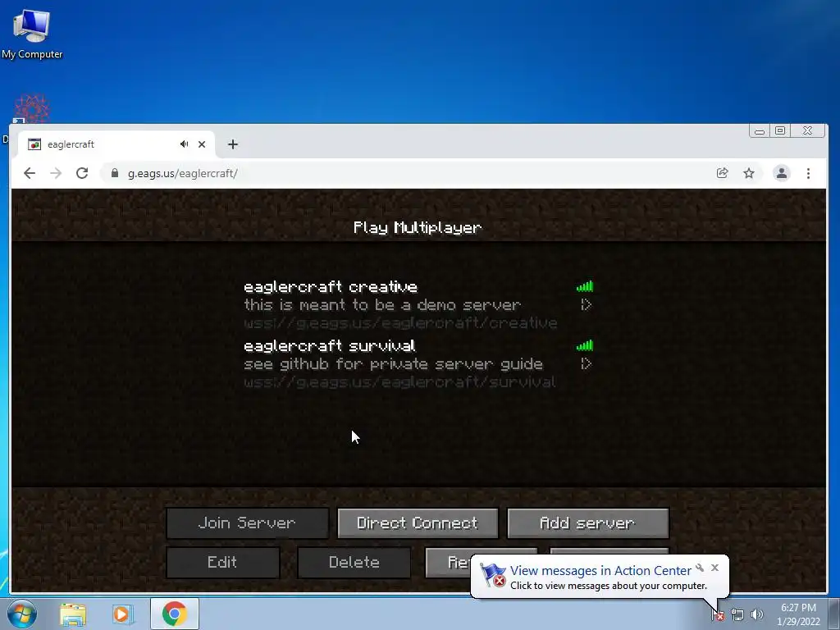Open volume speaker tray icon
This screenshot has width=840, height=630.
click(757, 615)
